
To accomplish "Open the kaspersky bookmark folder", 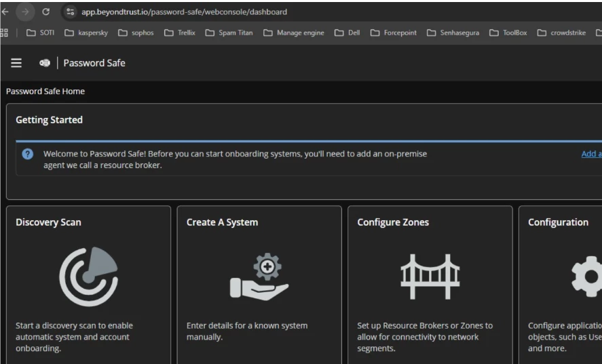I will (86, 33).
